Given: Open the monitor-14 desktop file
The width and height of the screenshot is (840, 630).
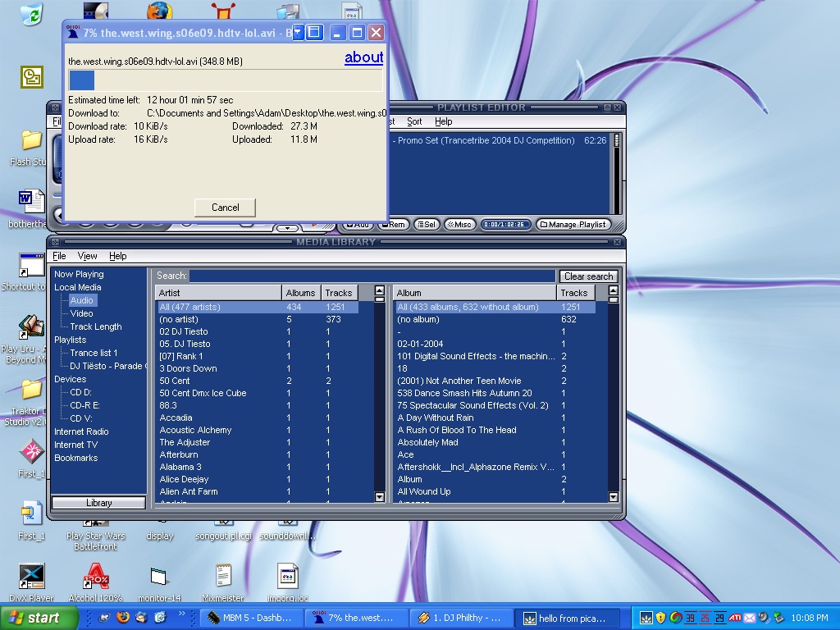Looking at the screenshot, I should coord(159,577).
